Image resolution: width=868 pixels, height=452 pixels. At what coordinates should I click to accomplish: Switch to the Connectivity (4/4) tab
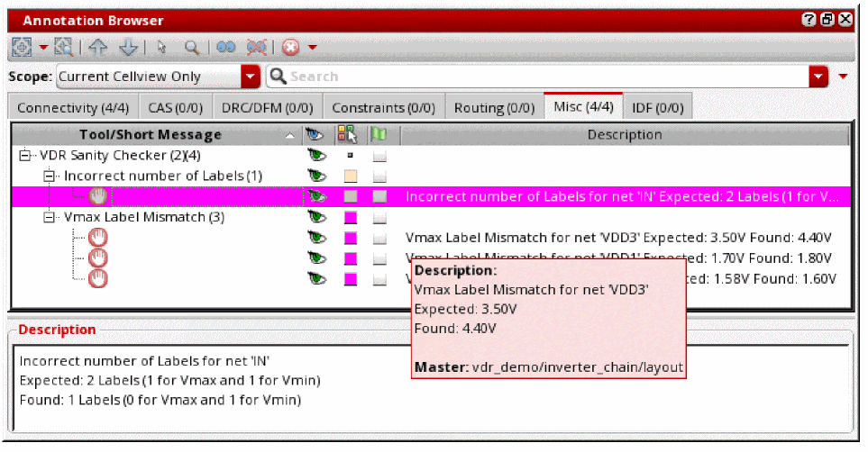click(73, 107)
